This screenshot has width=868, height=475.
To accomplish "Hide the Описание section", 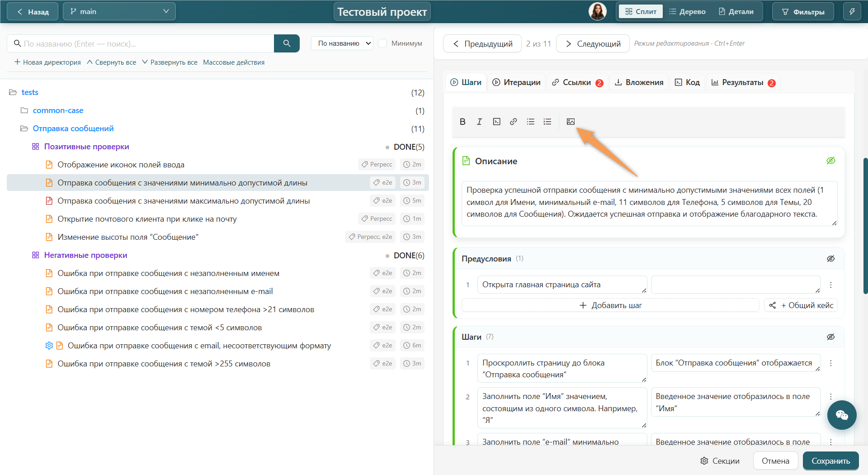I will 830,161.
